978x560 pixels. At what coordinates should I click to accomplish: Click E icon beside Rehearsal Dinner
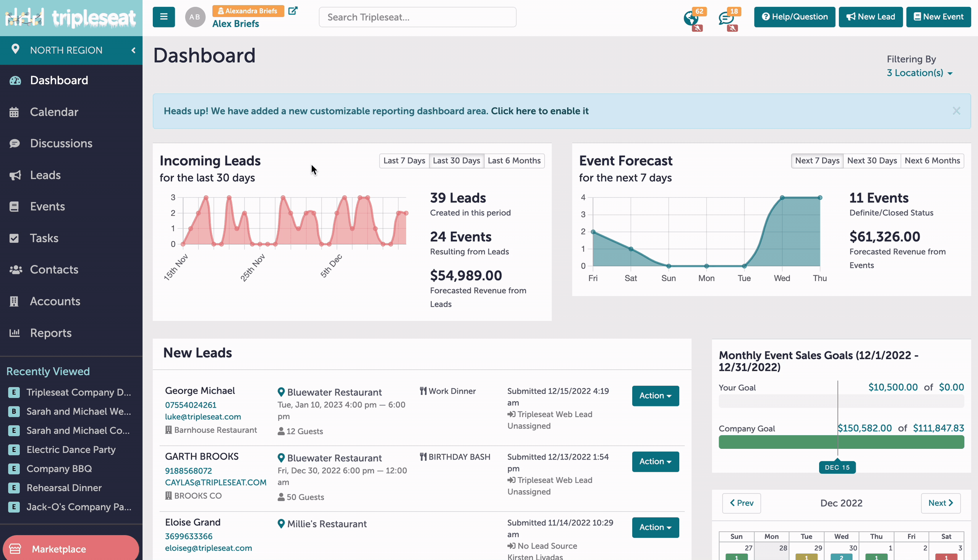14,488
